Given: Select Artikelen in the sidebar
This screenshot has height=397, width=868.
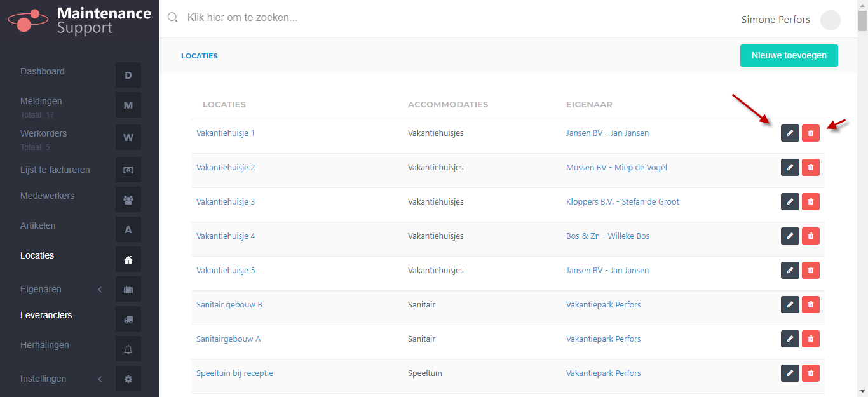Looking at the screenshot, I should coord(38,225).
